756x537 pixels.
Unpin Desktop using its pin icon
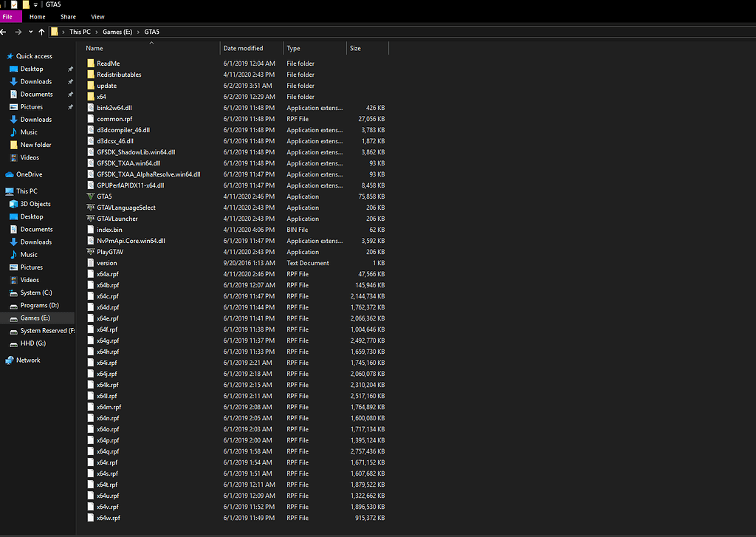click(x=72, y=69)
